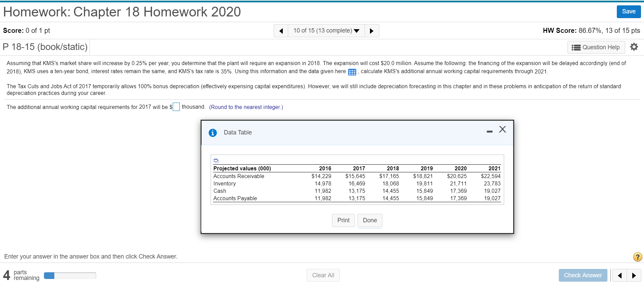The width and height of the screenshot is (644, 284).
Task: Click the Clear All button
Action: coord(323,275)
